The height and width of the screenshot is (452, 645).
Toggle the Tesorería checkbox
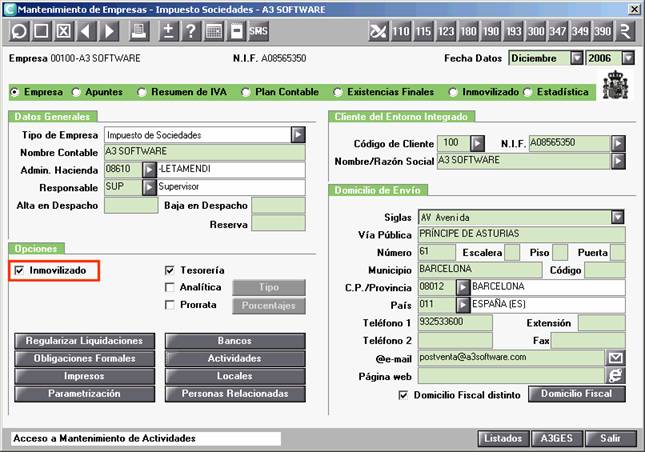point(169,270)
